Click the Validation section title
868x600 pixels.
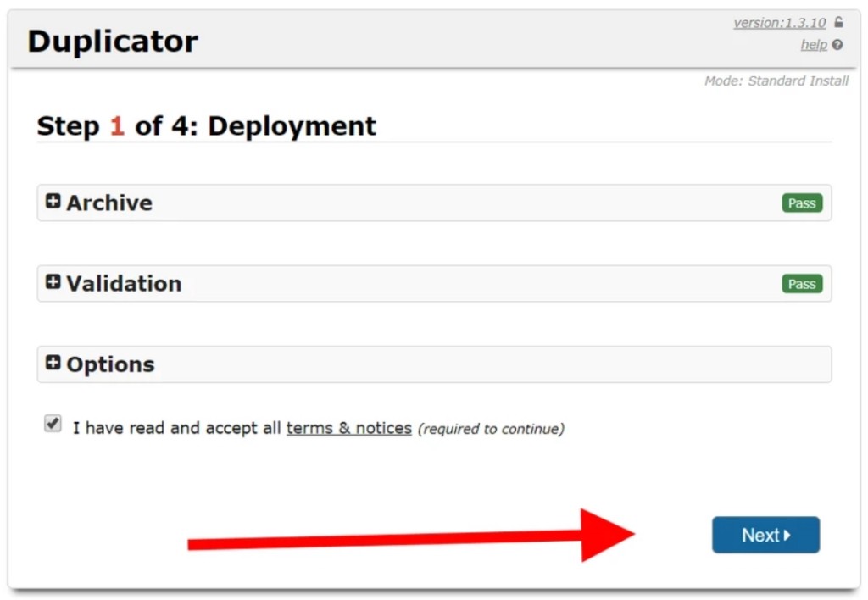pyautogui.click(x=124, y=284)
